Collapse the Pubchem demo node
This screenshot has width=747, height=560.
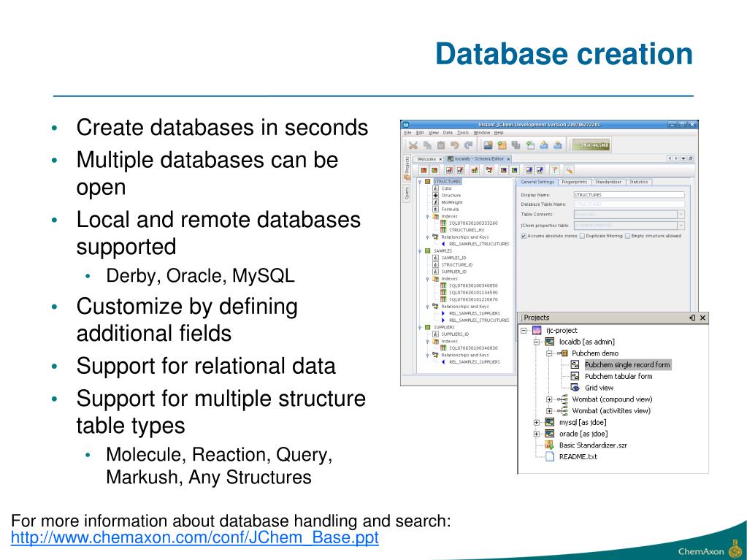pyautogui.click(x=549, y=353)
